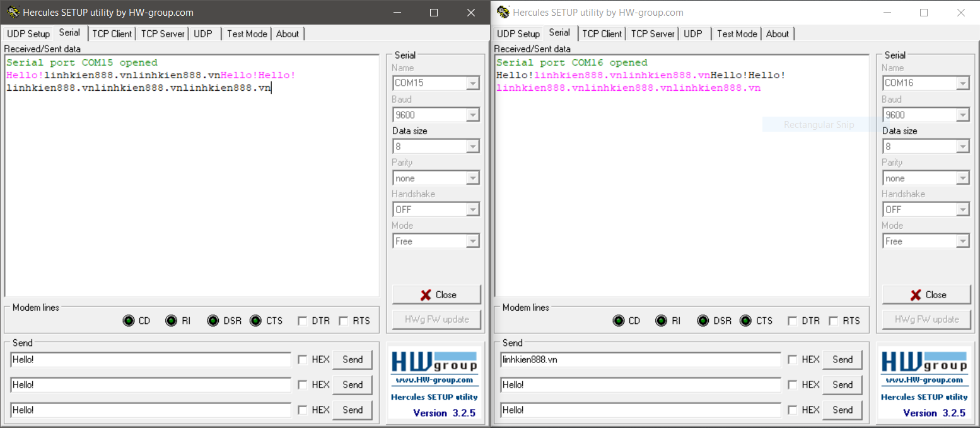Open the About tab in COM16 window
Image resolution: width=980 pixels, height=428 pixels.
click(778, 34)
